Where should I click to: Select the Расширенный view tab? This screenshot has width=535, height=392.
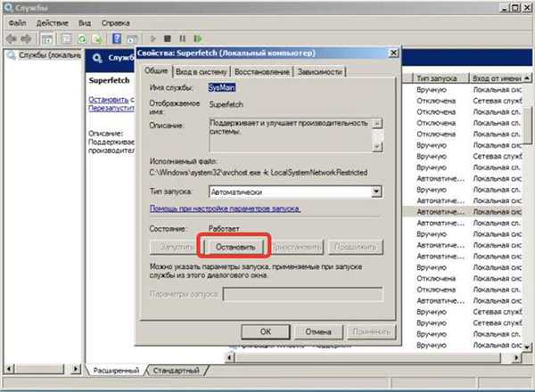click(x=116, y=371)
